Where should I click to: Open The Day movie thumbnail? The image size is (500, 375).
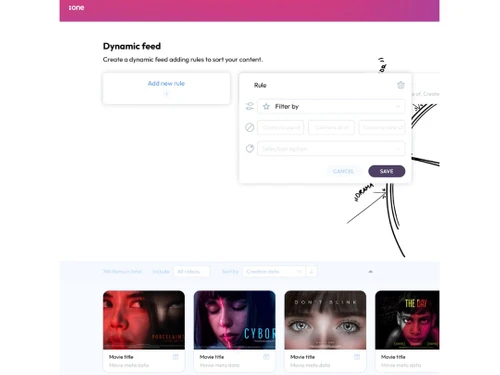point(407,320)
